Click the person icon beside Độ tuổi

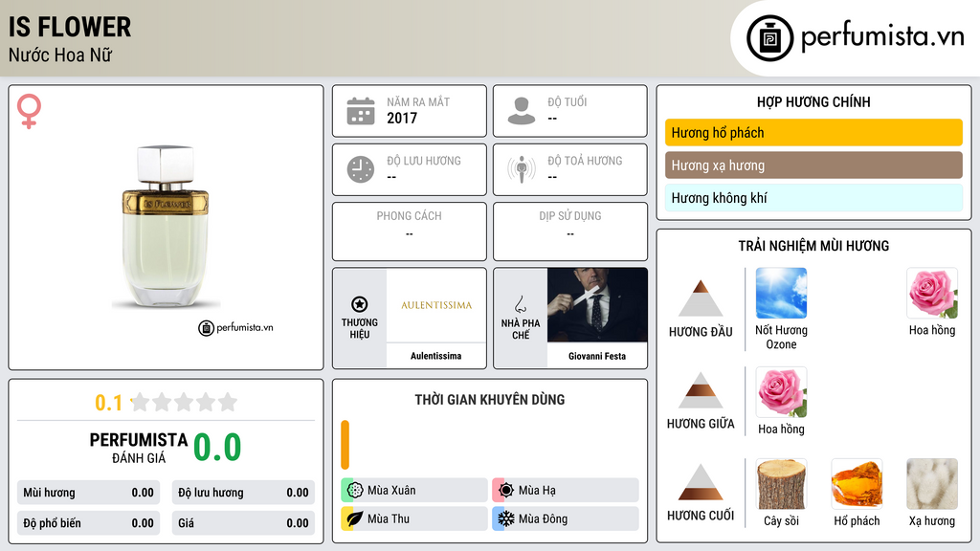522,111
